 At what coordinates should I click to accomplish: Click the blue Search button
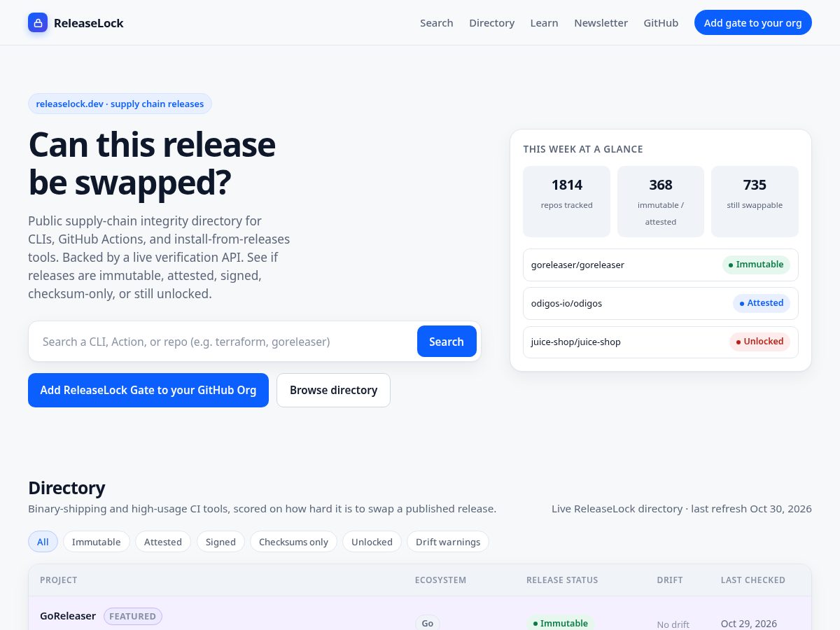tap(447, 342)
